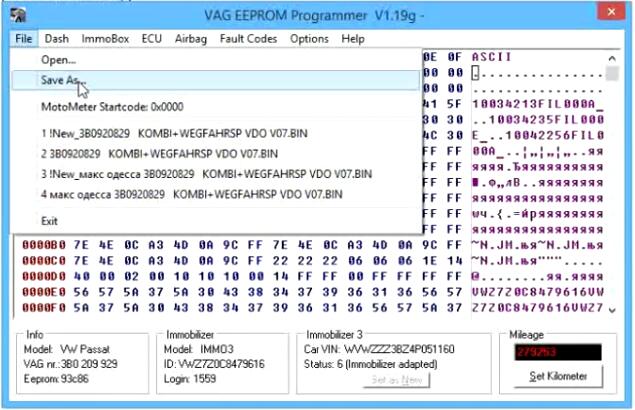Select MotoMeter Startcode: 0x0000 entry
The image size is (635, 410).
[215, 107]
